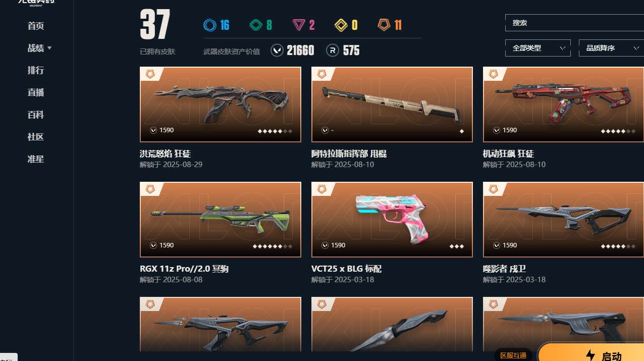Open 直播 in the sidebar

tap(36, 92)
